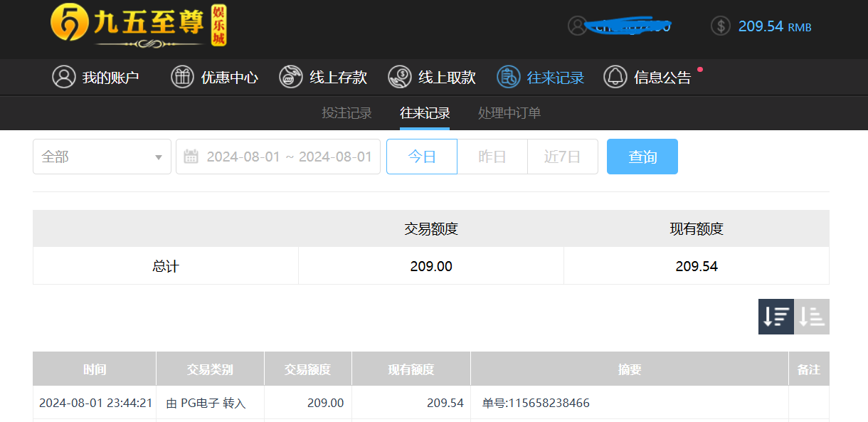868x422 pixels.
Task: Click the dollar coin balance icon
Action: tap(720, 26)
